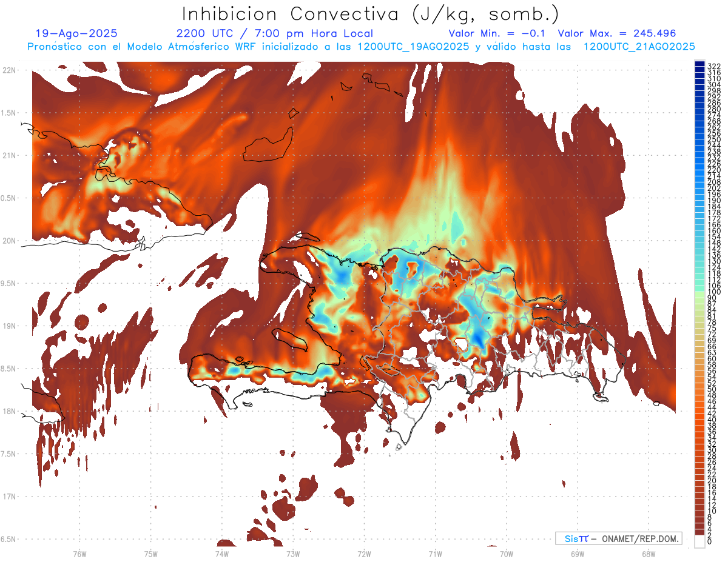The image size is (728, 562).
Task: Click the white swatch labeled 0
Action: [x=700, y=541]
